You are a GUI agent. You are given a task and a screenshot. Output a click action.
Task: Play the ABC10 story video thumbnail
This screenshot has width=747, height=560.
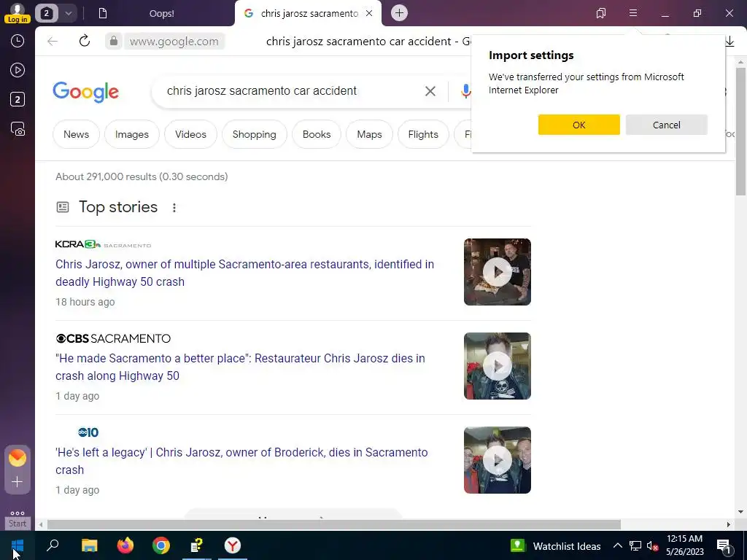[498, 460]
